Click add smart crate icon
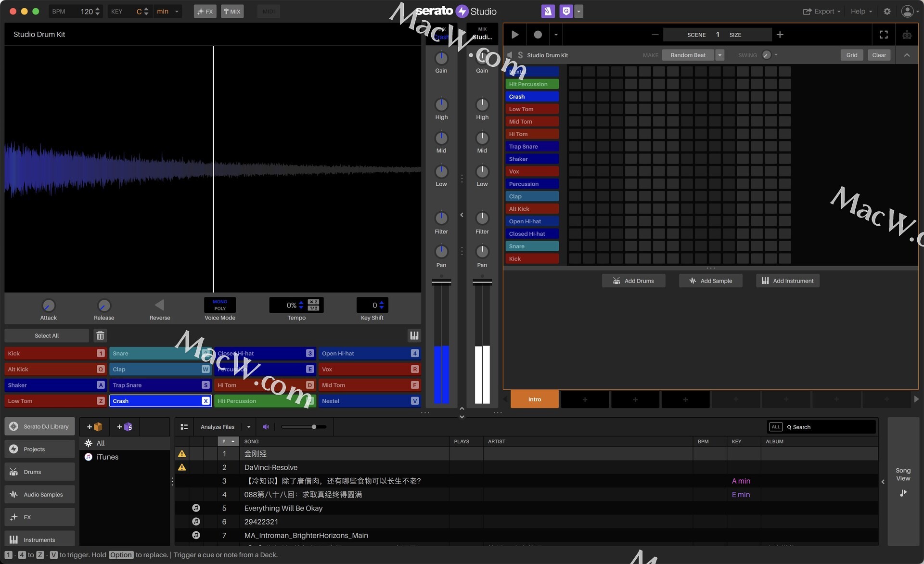Image resolution: width=924 pixels, height=564 pixels. [125, 427]
